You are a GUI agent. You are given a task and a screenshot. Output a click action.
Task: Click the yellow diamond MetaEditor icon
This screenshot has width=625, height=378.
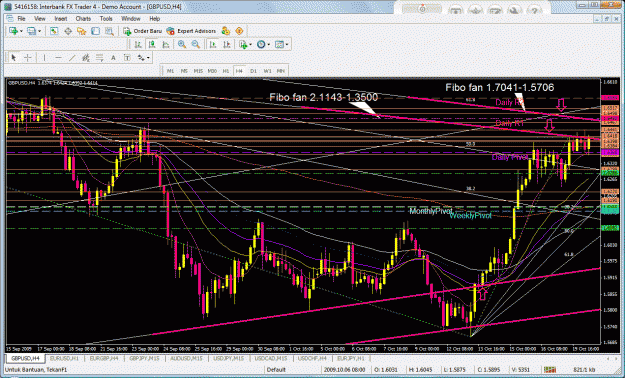pos(239,31)
